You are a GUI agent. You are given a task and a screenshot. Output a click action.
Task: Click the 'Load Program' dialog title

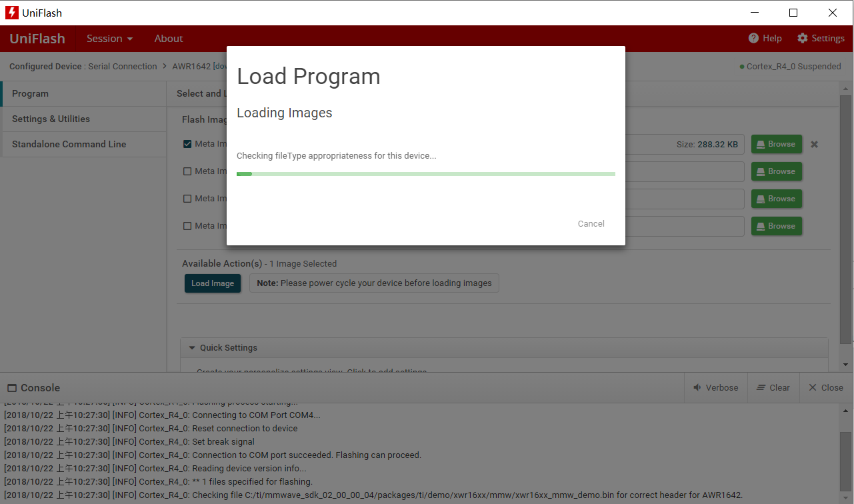(x=309, y=77)
